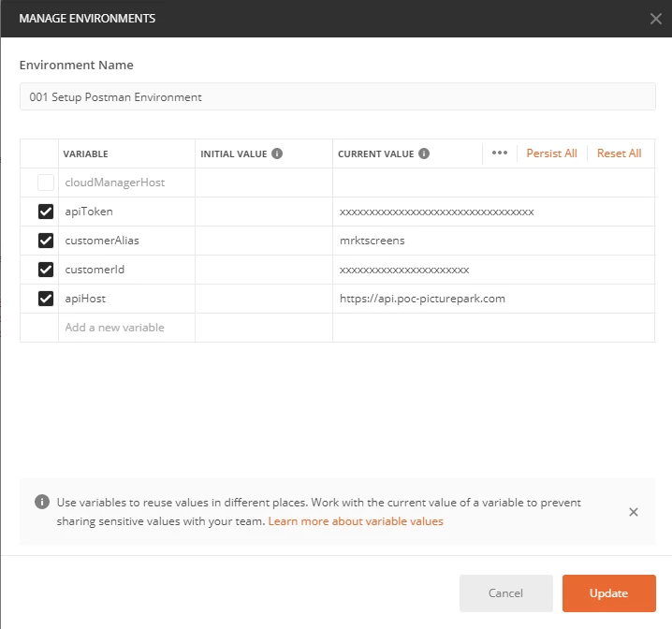Click the cloudManagerHost variable name
The image size is (672, 629).
tap(115, 183)
